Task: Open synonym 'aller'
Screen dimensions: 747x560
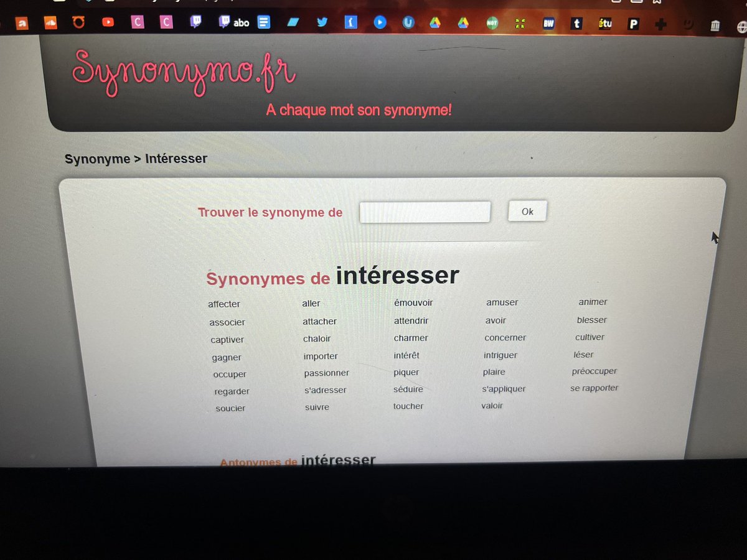Action: tap(311, 304)
